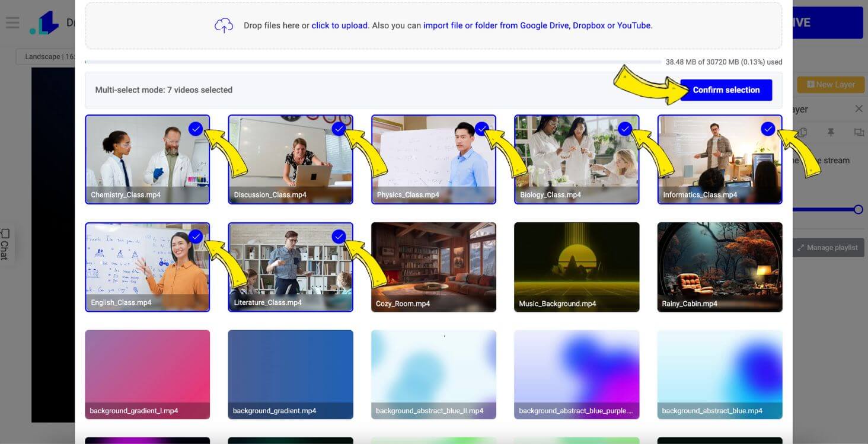
Task: Open the Google Drive, Dropbox or YouTube import link
Action: [538, 25]
